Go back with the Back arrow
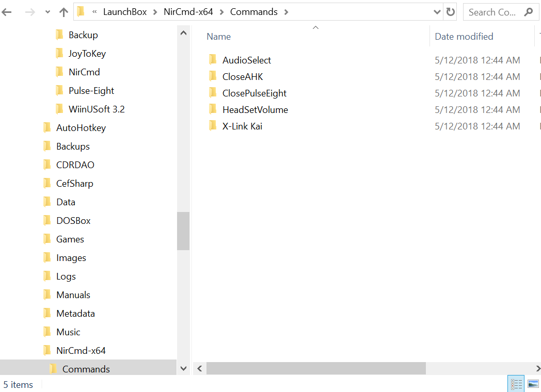541x392 pixels. pos(7,12)
